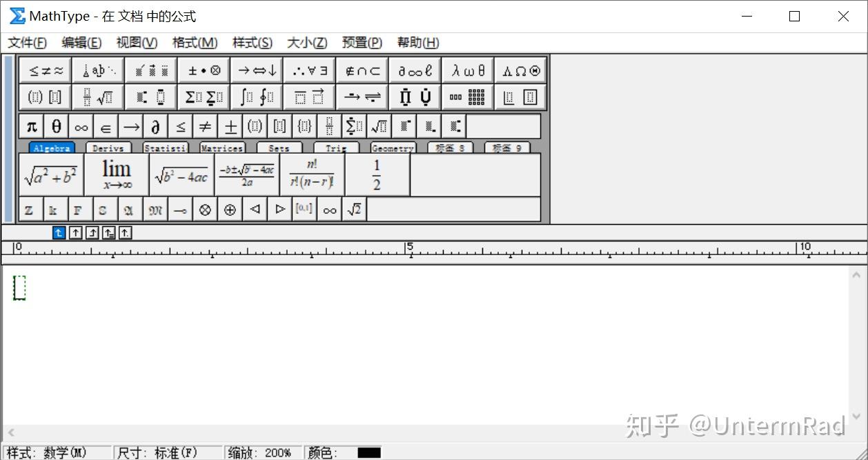This screenshot has height=460, width=868.
Task: Open the 大小(Z) menu
Action: [x=307, y=43]
